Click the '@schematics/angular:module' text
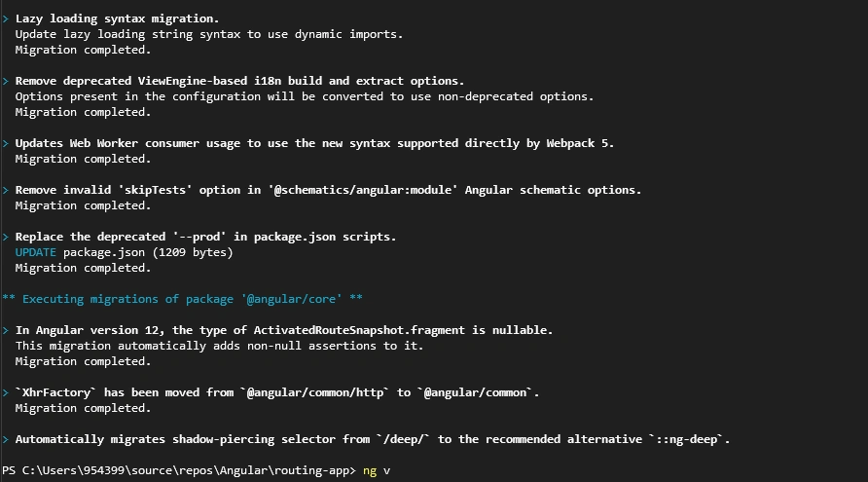 [x=363, y=190]
